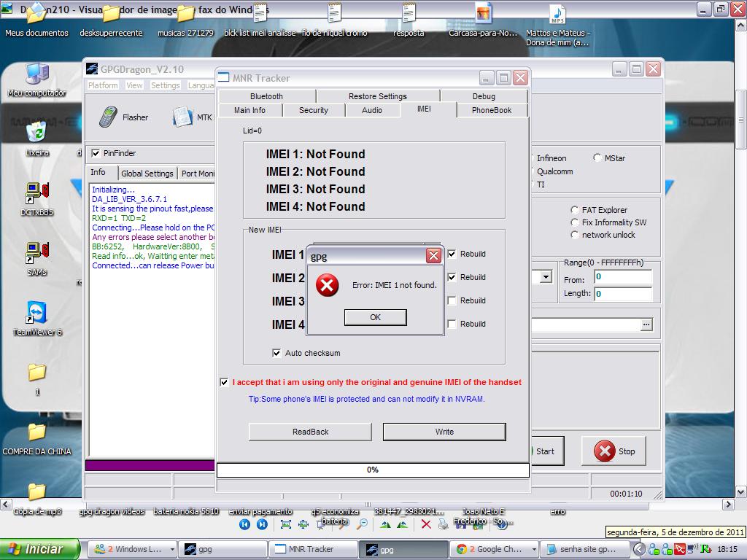Toggle the Auto checksum checkbox
The image size is (747, 560).
coord(276,353)
